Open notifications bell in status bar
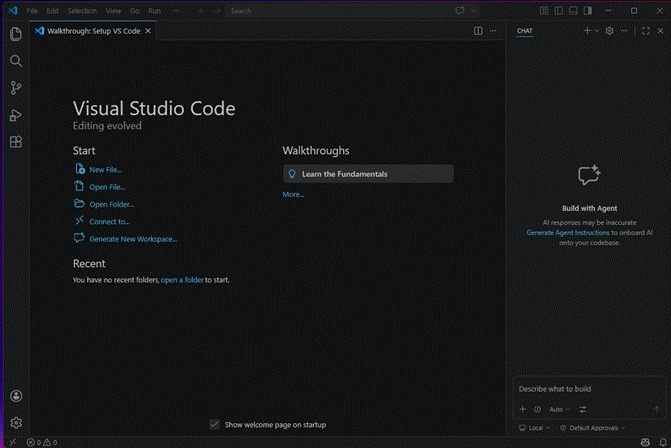 pyautogui.click(x=663, y=442)
